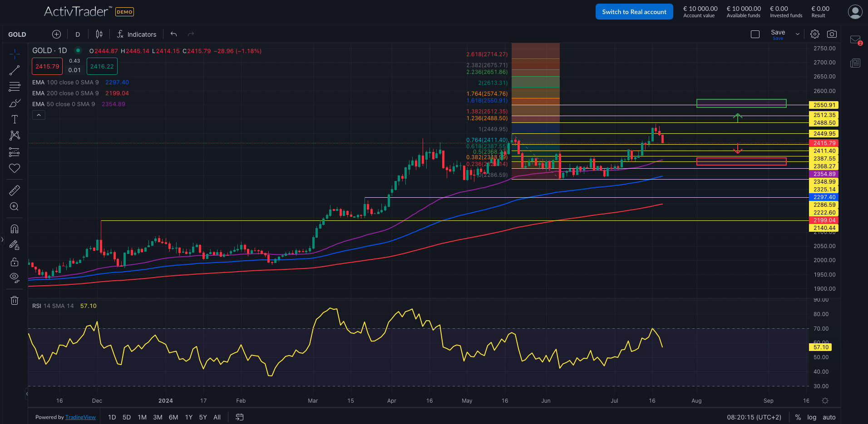The height and width of the screenshot is (424, 868).
Task: Expand the Save dropdown arrow
Action: click(x=798, y=34)
